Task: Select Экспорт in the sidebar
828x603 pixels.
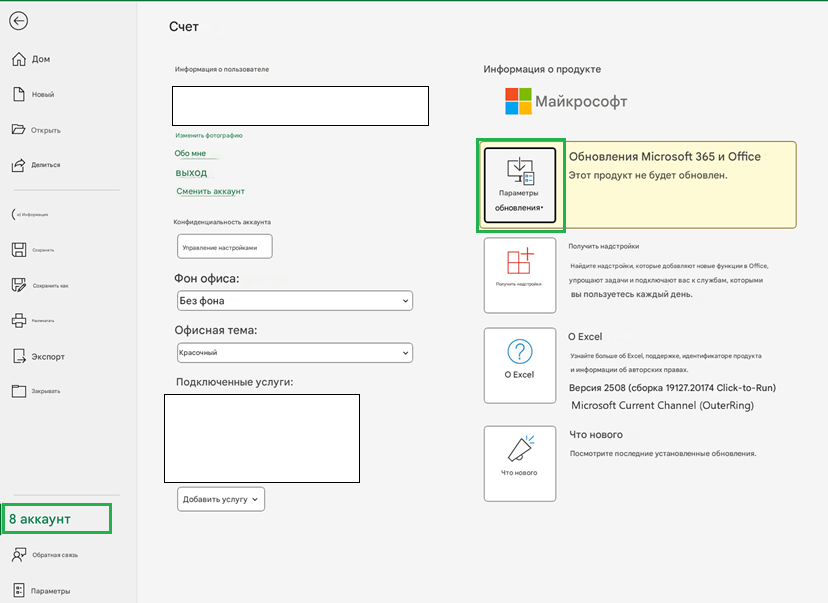Action: point(38,356)
